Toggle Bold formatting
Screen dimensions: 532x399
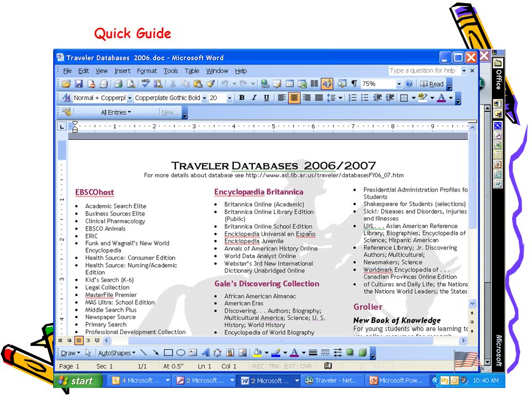point(242,98)
